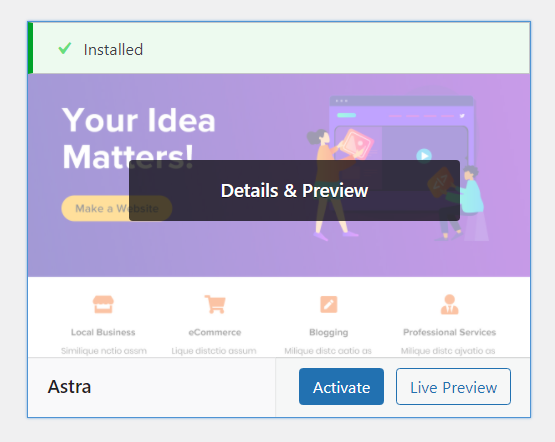Click the Local Business label
The image size is (555, 442).
pos(103,332)
